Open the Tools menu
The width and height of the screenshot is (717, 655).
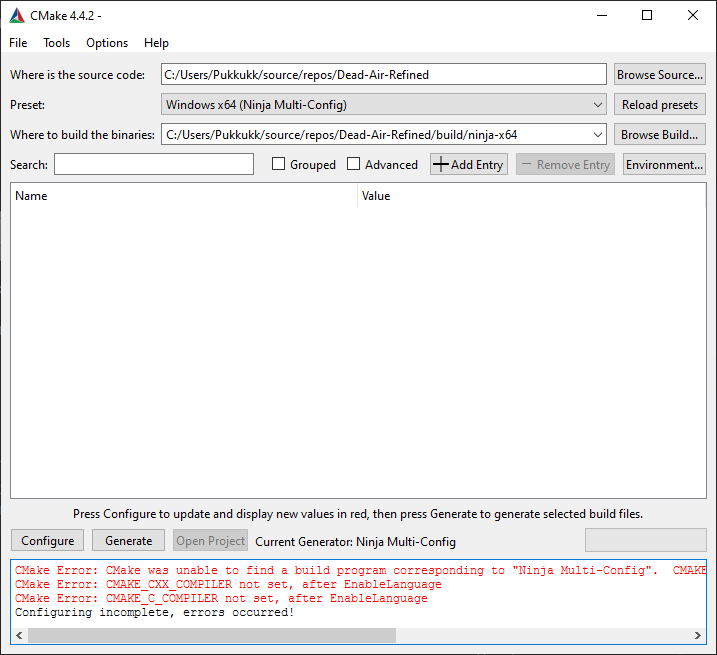[57, 43]
